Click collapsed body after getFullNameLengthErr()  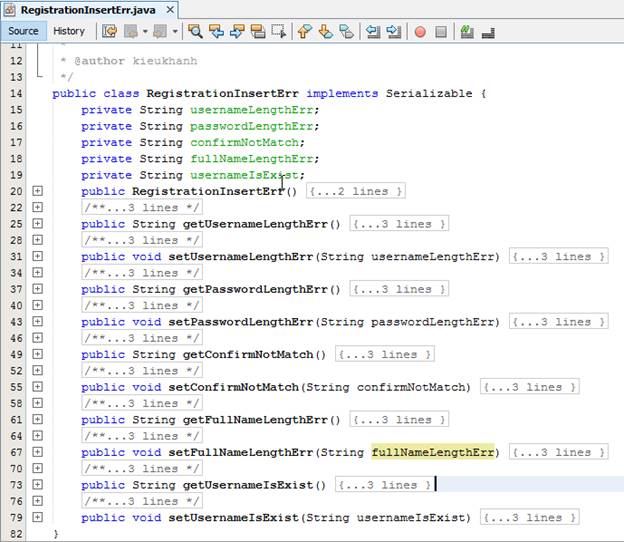pyautogui.click(x=399, y=419)
